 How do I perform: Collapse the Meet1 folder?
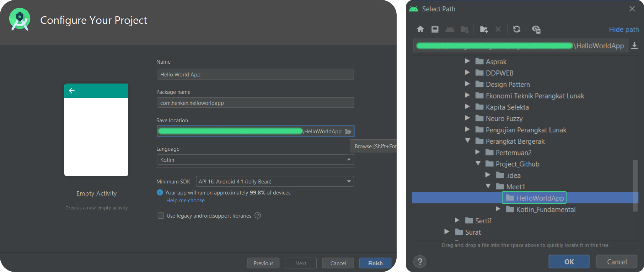[488, 186]
